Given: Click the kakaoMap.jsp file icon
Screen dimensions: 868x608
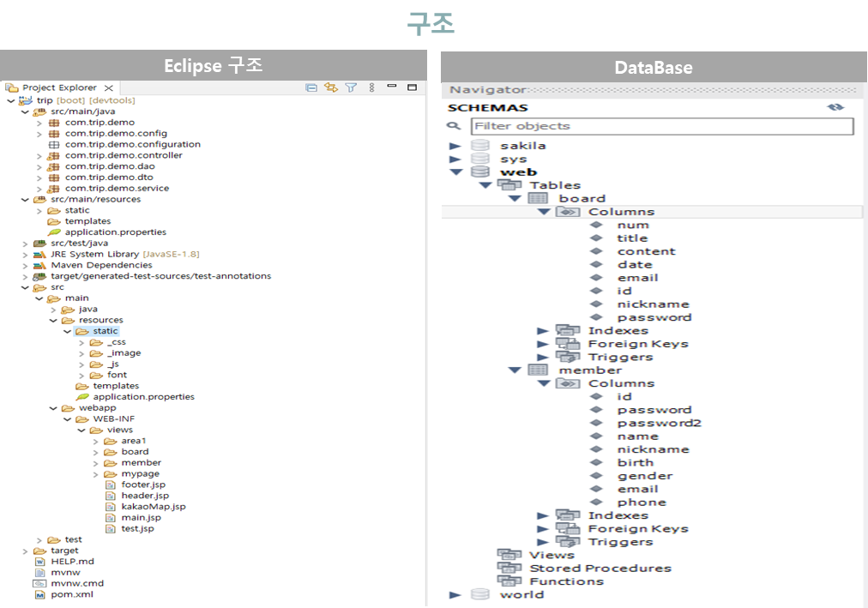Looking at the screenshot, I should (110, 508).
